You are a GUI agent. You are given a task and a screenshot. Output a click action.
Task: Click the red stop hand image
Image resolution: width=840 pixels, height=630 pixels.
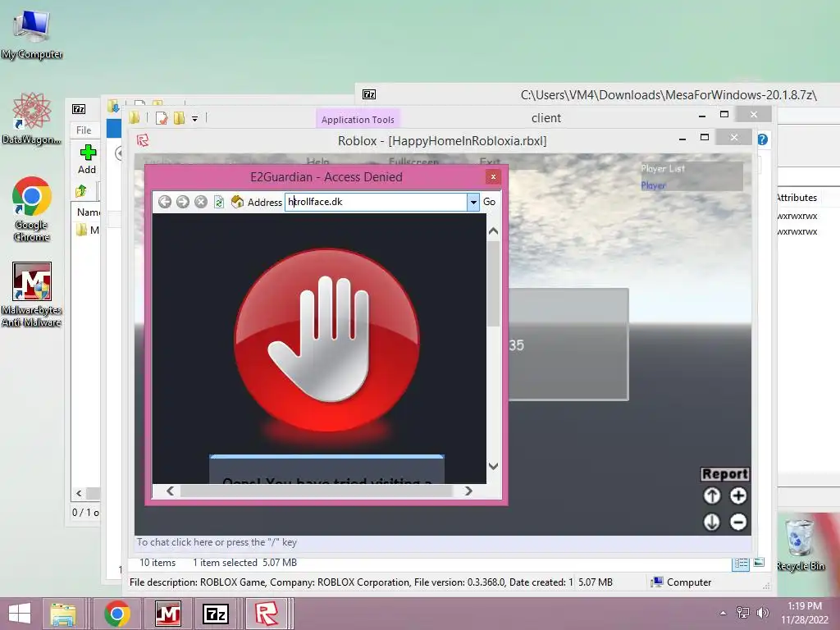pyautogui.click(x=326, y=340)
